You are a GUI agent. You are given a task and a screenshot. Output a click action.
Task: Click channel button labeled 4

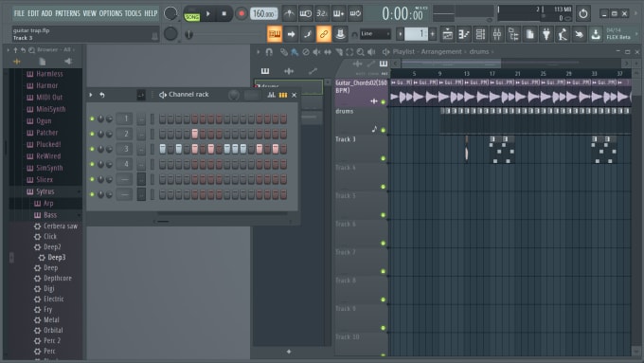(x=124, y=164)
